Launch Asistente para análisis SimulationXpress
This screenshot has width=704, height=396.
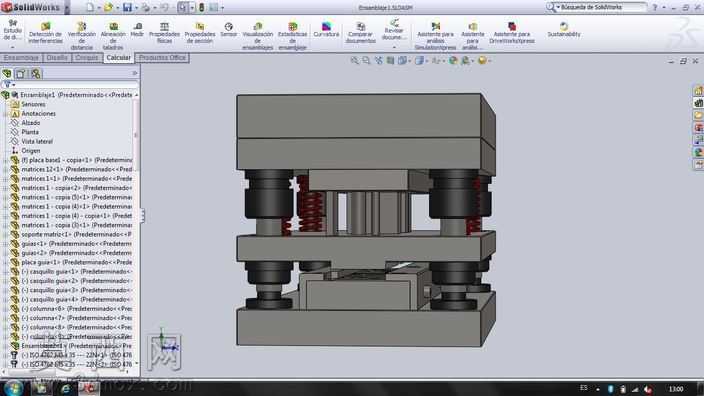point(436,35)
